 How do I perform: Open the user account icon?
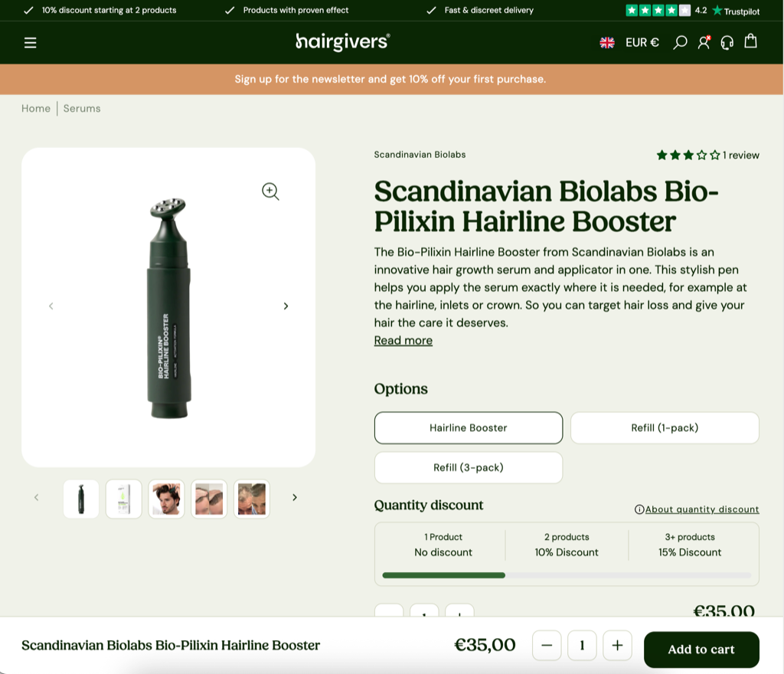pyautogui.click(x=704, y=43)
